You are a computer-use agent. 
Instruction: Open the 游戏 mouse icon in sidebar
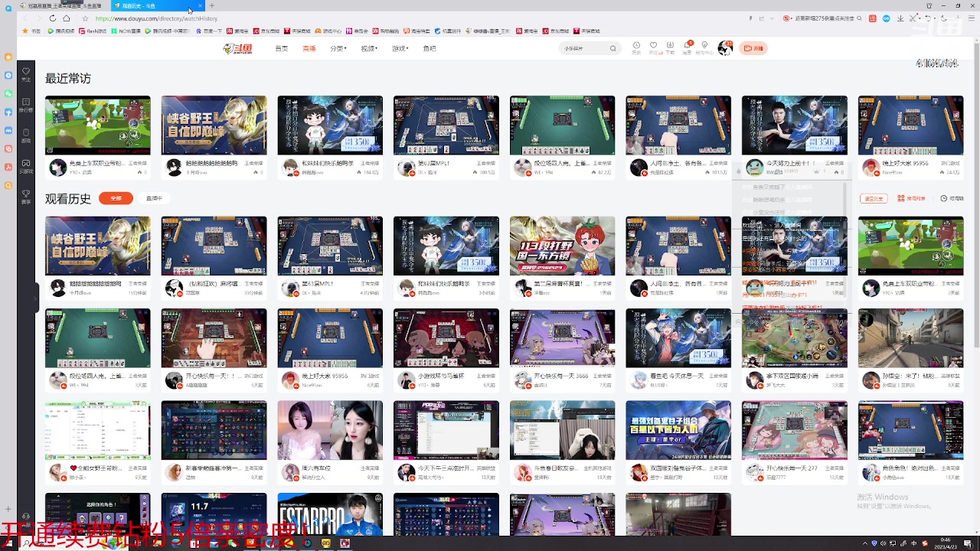tap(26, 135)
